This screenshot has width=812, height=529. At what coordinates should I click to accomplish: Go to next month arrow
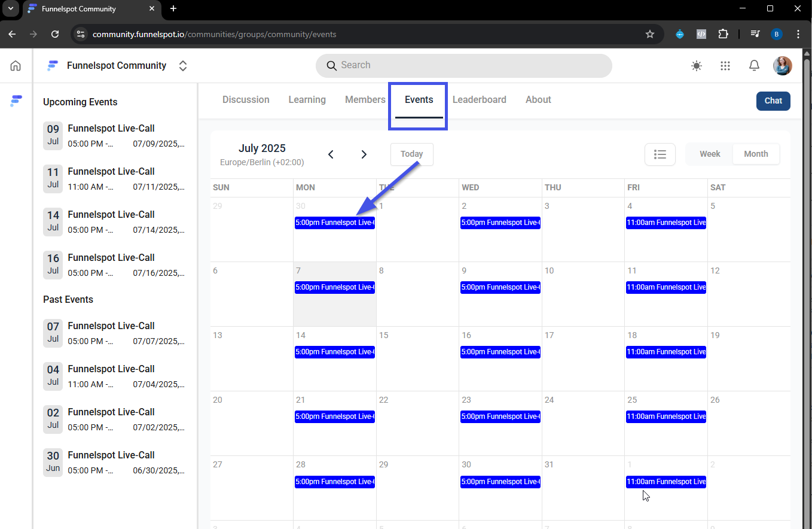[364, 154]
